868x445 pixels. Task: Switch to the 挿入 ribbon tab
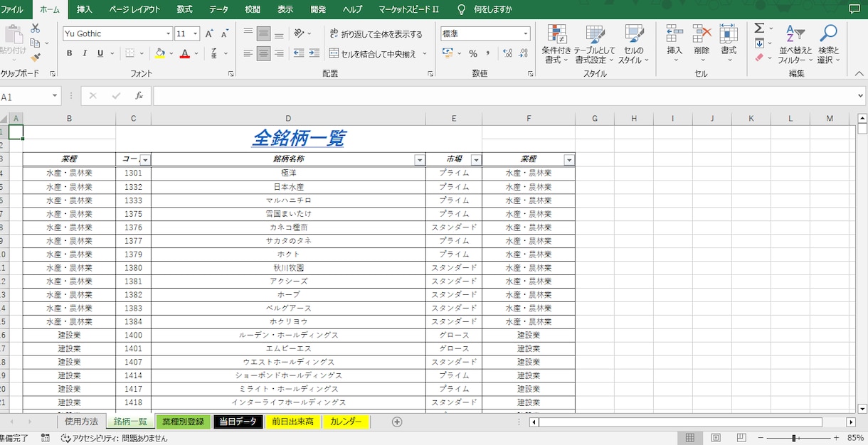pyautogui.click(x=85, y=9)
